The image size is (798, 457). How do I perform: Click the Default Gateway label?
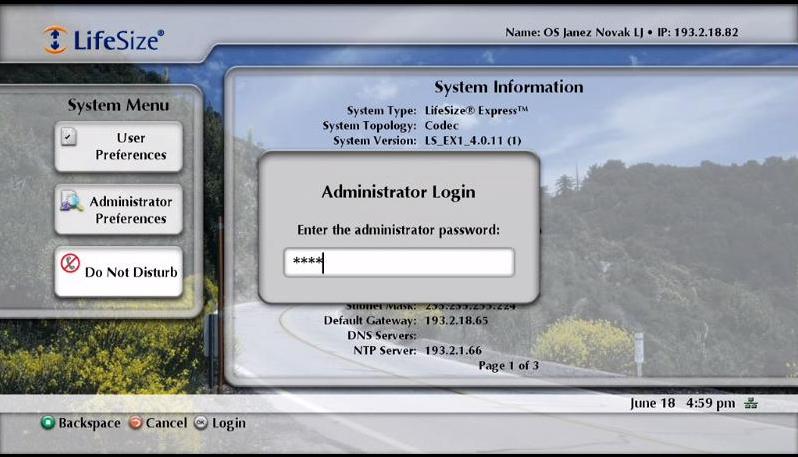click(x=370, y=321)
